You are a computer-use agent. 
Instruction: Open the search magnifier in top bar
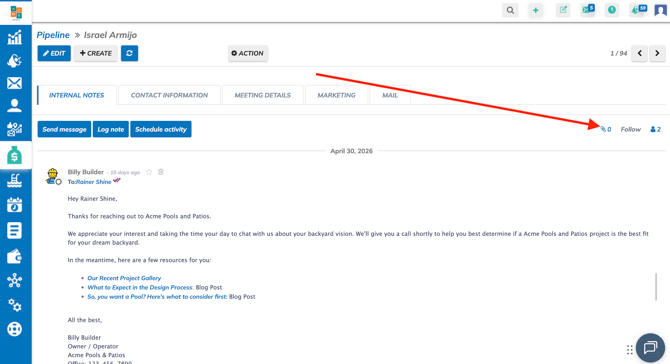[510, 10]
